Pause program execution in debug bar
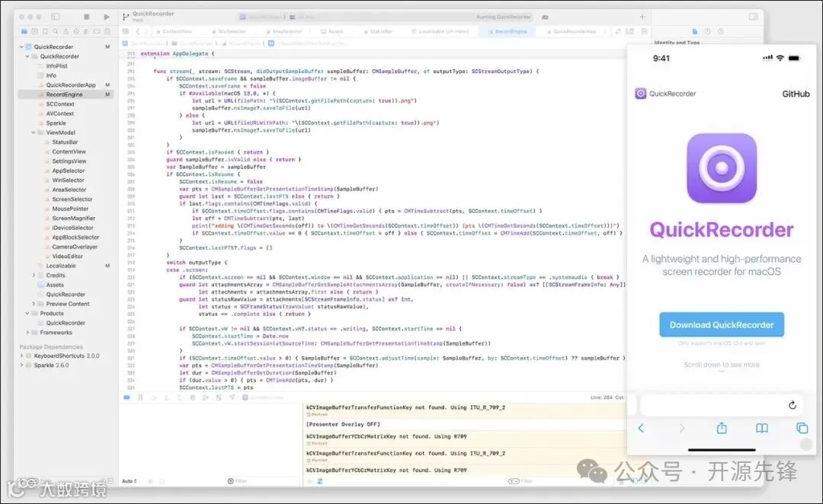 click(x=140, y=397)
